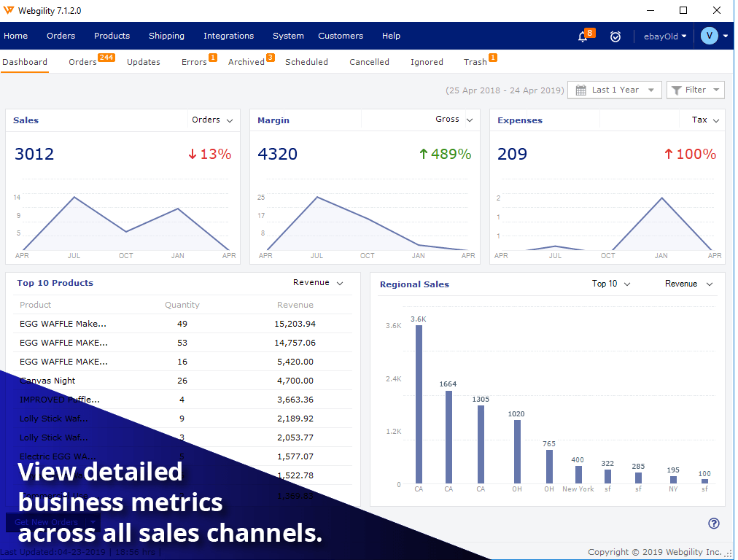Screen dimensions: 738x560
Task: Click revenue value 2,189.92
Action: [x=295, y=419]
